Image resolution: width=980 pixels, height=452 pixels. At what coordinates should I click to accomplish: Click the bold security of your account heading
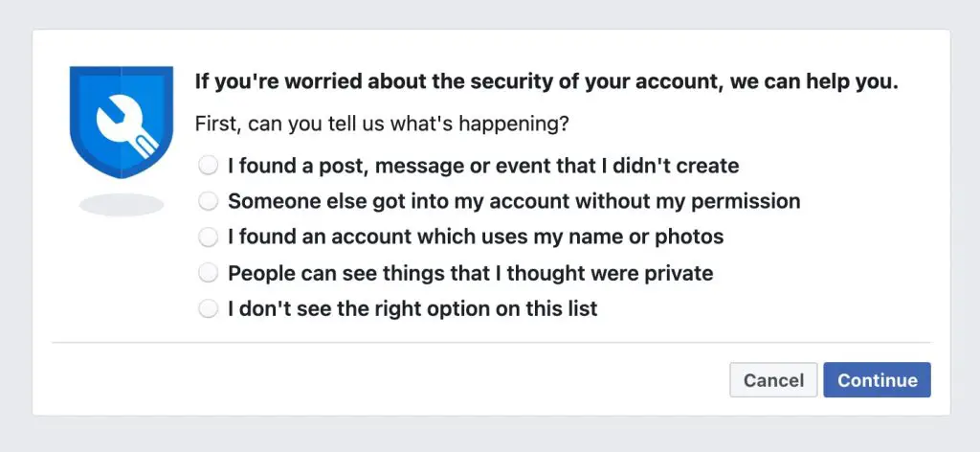click(x=546, y=82)
